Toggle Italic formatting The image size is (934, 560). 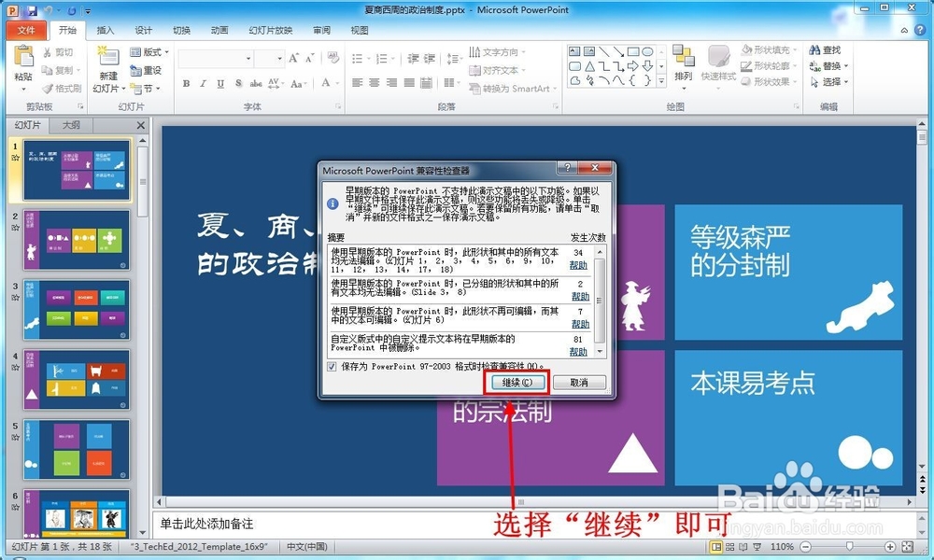point(203,83)
